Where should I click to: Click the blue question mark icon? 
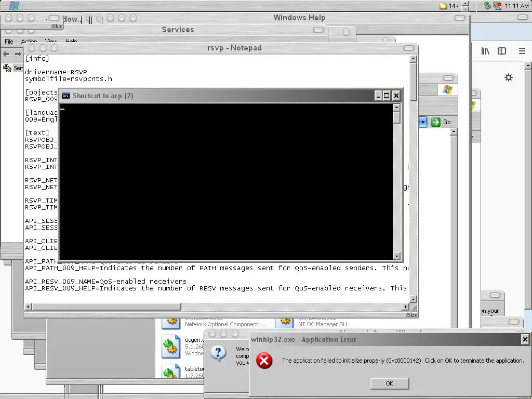point(219,354)
